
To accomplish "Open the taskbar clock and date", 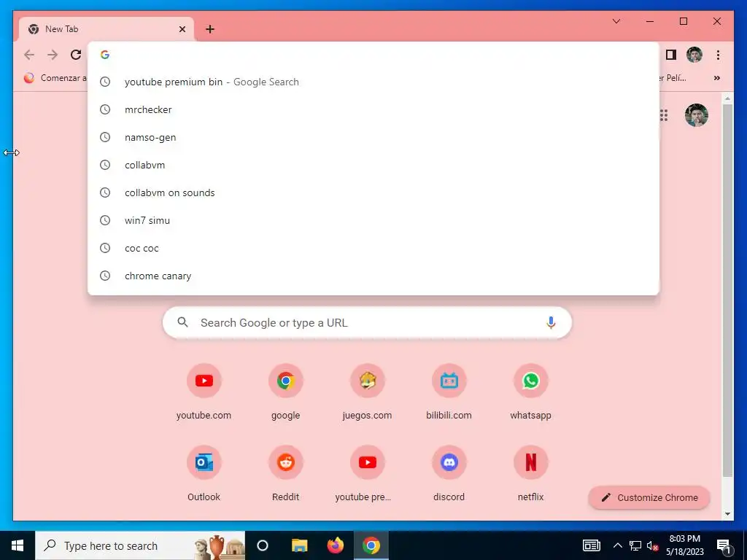I will coord(684,545).
